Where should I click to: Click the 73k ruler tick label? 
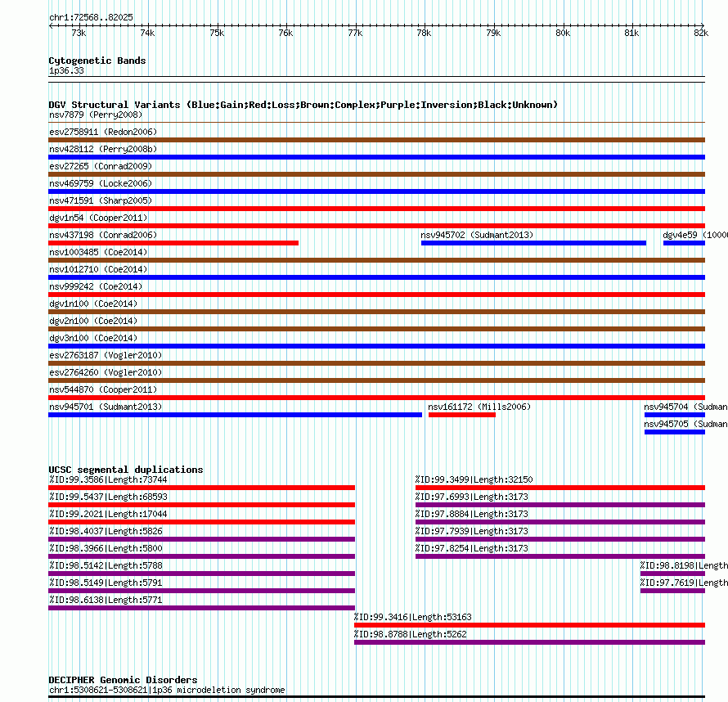click(79, 33)
